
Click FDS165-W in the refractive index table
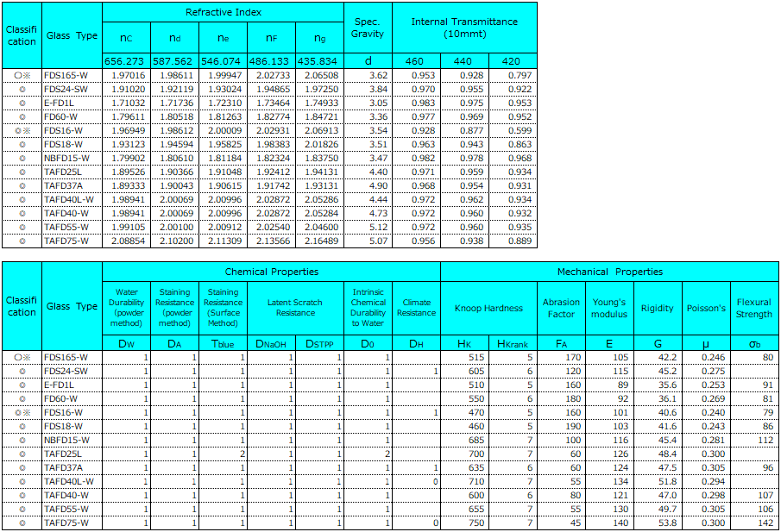pos(66,76)
